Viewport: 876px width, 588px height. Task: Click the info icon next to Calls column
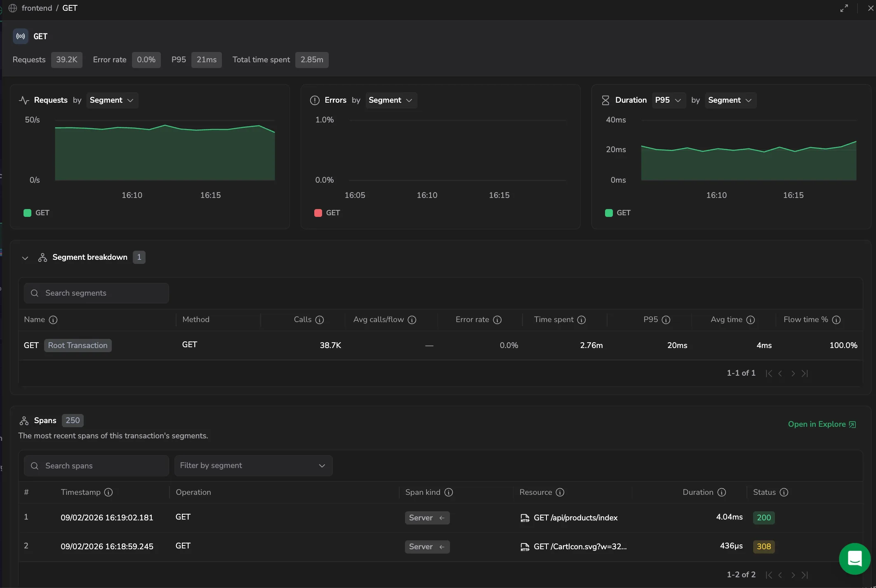(x=320, y=320)
